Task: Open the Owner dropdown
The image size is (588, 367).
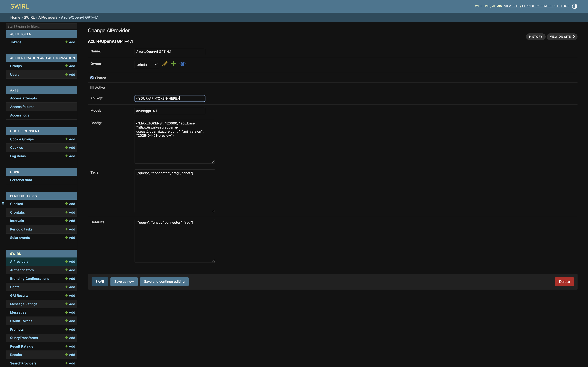Action: tap(147, 64)
